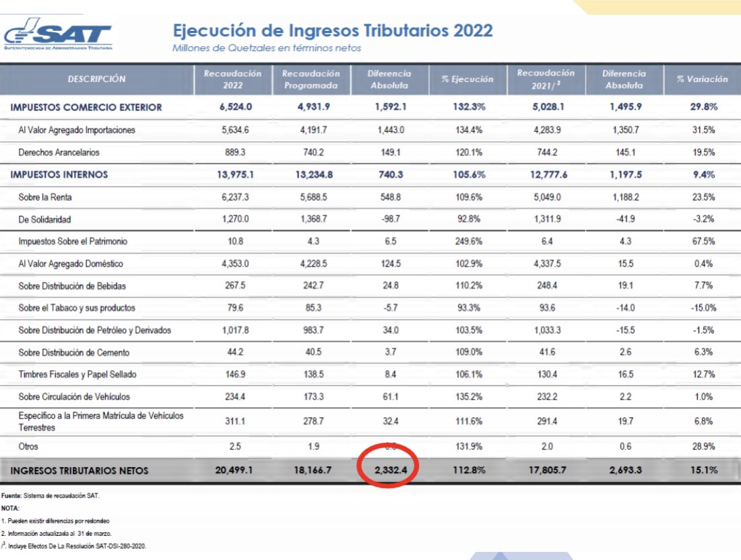The height and width of the screenshot is (560, 741).
Task: Select the % Variación column header
Action: [x=702, y=79]
